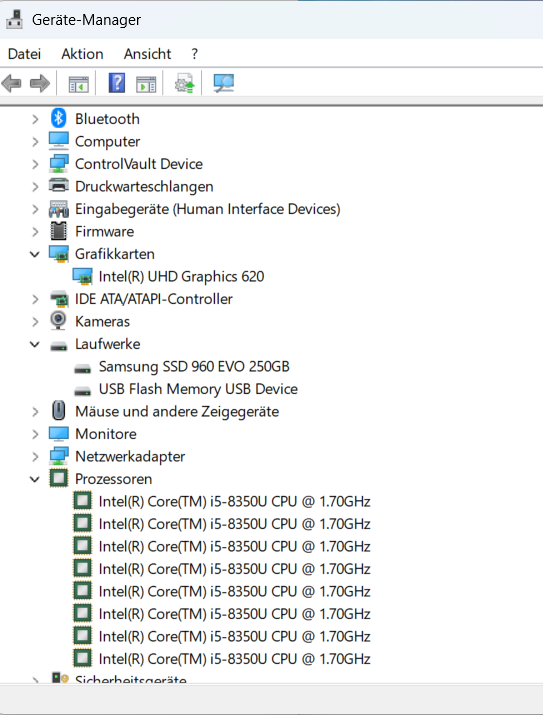543x715 pixels.
Task: Click the update driver toolbar icon
Action: (184, 83)
